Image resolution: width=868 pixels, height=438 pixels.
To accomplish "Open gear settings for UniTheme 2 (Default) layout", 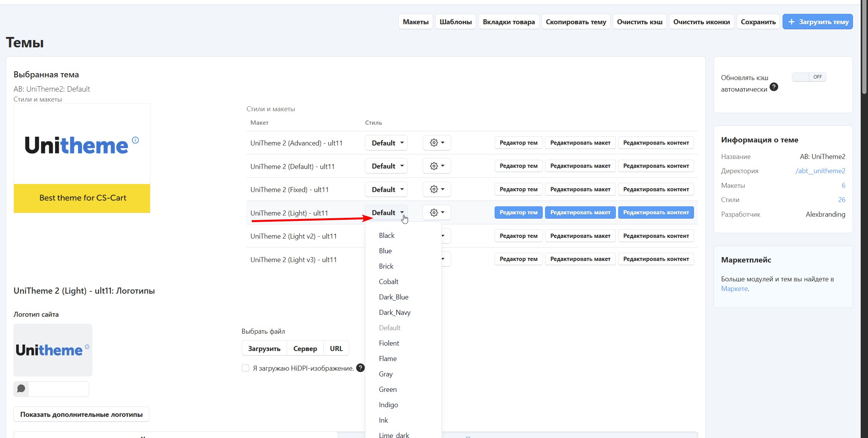I will tap(437, 166).
